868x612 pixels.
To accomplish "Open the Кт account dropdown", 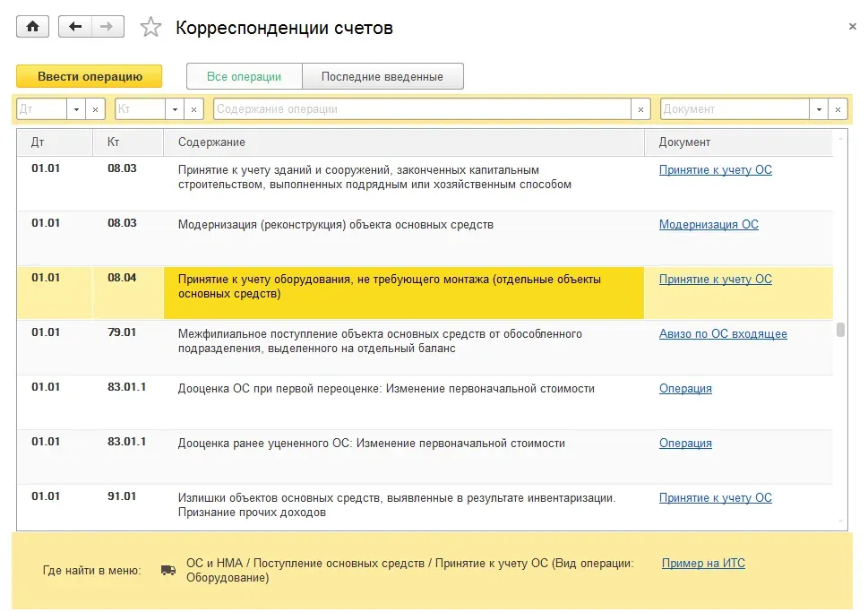I will [175, 108].
